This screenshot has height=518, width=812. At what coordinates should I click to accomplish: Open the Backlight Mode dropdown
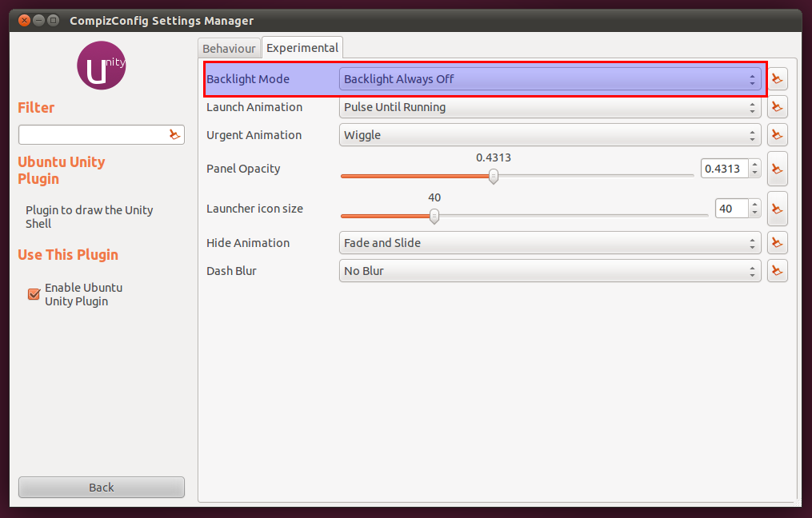pyautogui.click(x=550, y=79)
